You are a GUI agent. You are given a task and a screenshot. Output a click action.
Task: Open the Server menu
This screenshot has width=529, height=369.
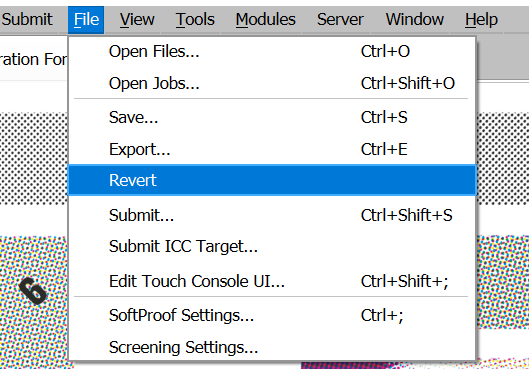340,20
